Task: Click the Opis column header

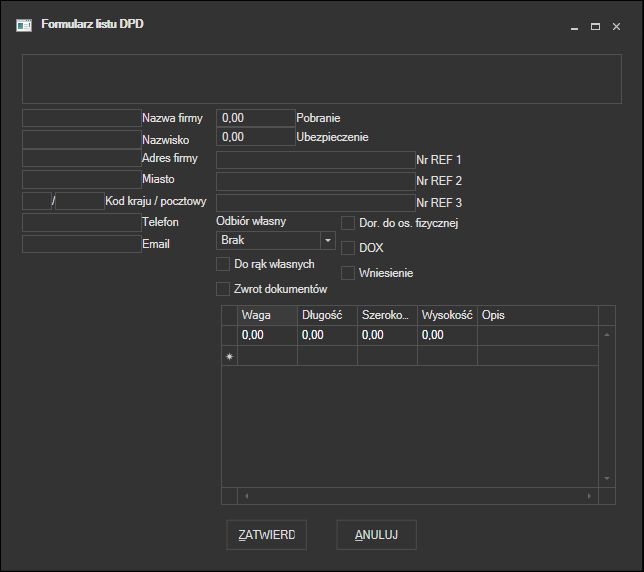Action: (x=538, y=315)
